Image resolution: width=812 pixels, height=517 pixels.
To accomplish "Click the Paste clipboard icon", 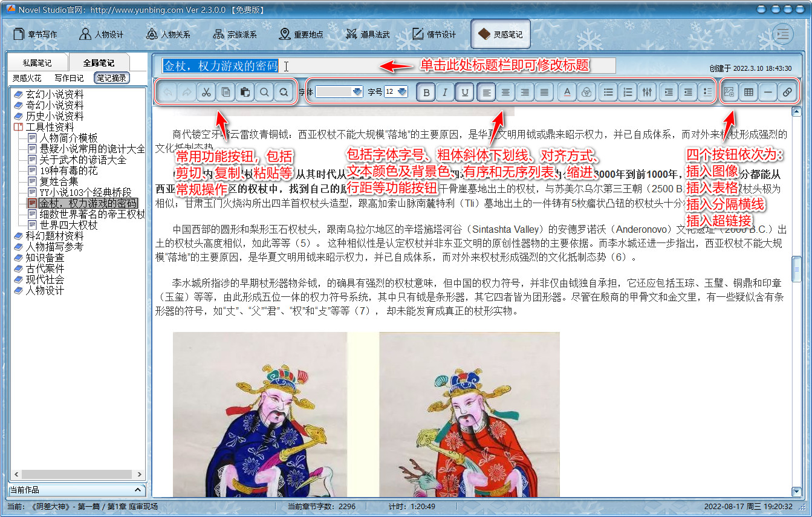I will (245, 93).
